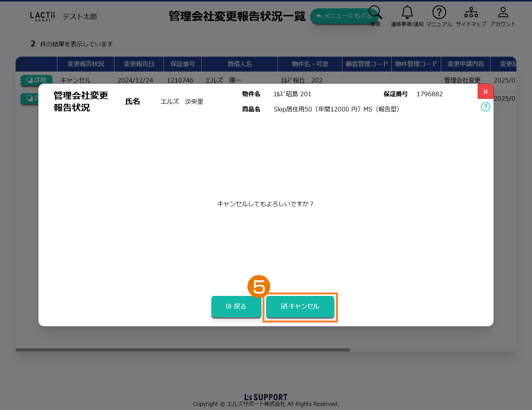Click the horizontal table scrollbar
The image size is (532, 410).
182,350
